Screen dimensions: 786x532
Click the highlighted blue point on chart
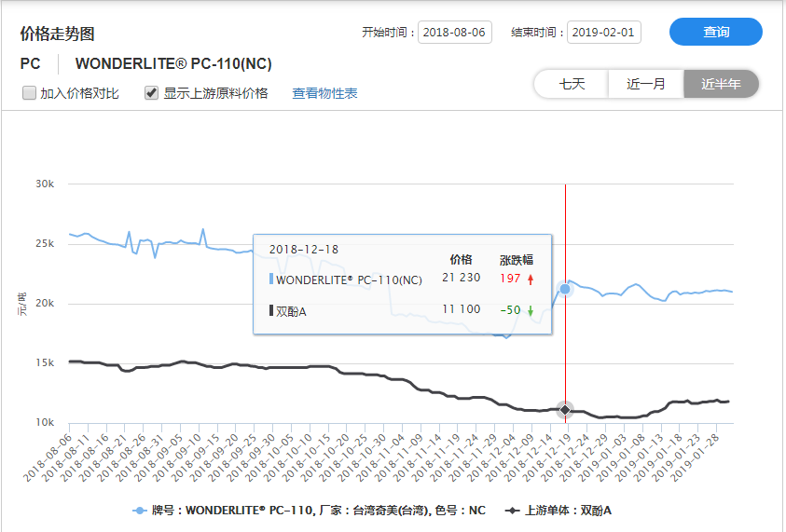(565, 289)
